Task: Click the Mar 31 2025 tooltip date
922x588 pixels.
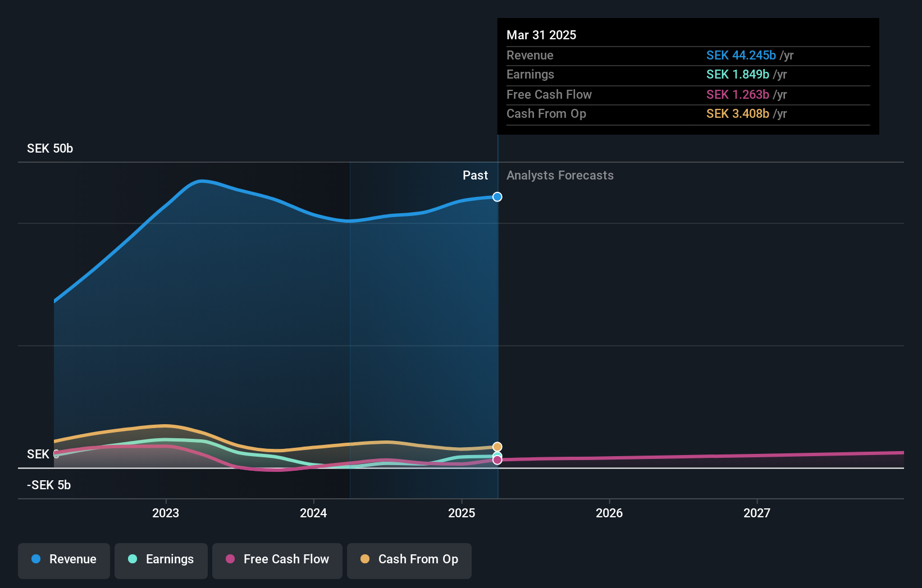Action: (x=541, y=35)
